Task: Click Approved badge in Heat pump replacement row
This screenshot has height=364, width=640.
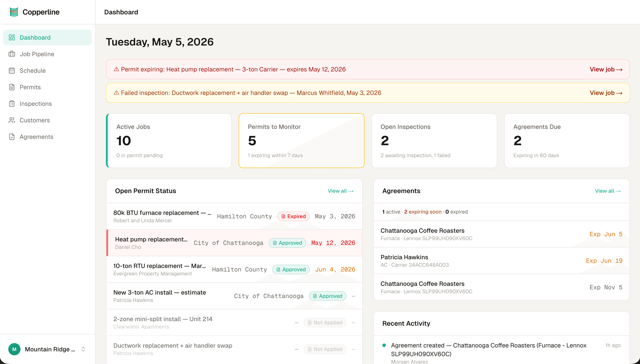Action: [x=287, y=243]
